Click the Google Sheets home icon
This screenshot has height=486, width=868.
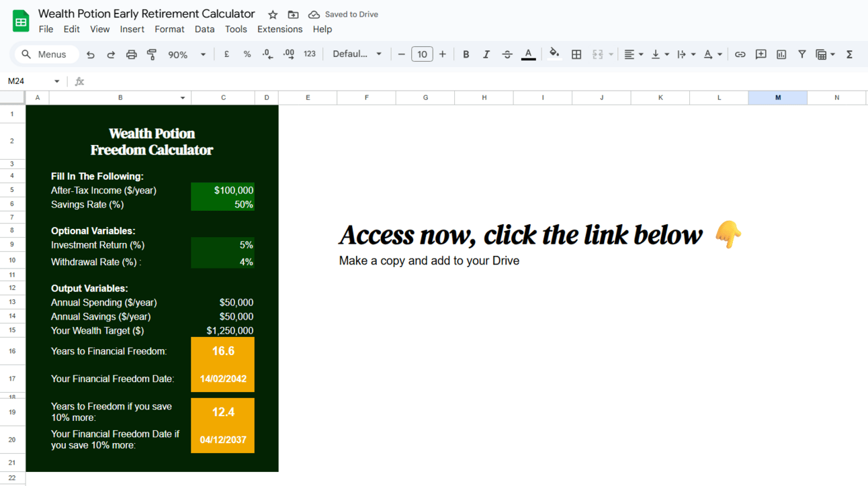click(x=21, y=21)
